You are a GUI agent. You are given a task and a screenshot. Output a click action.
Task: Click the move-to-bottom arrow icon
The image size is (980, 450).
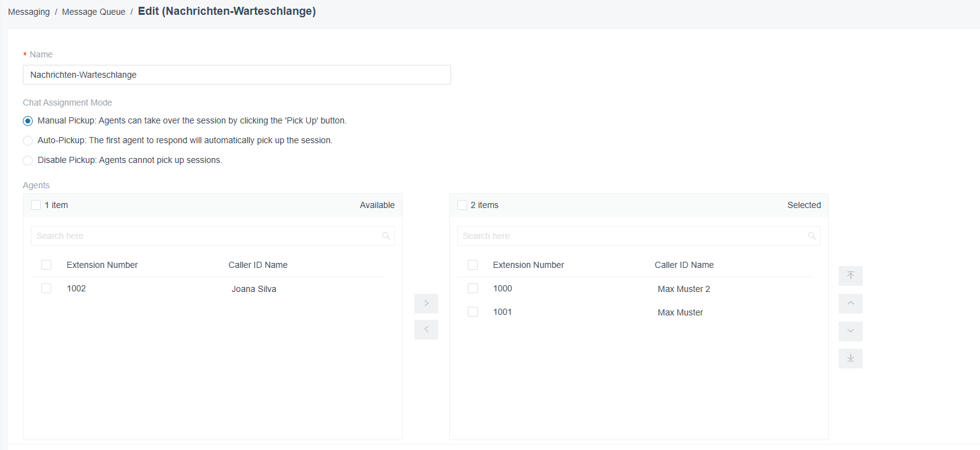[850, 358]
